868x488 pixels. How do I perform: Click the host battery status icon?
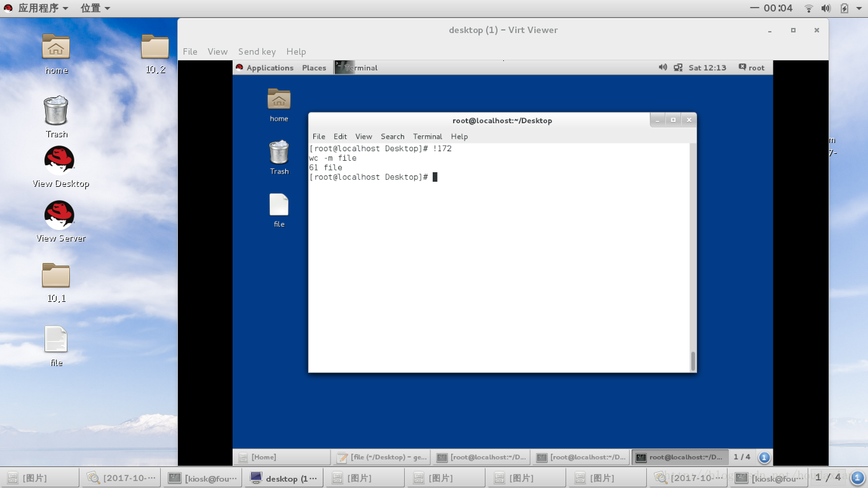pyautogui.click(x=844, y=8)
